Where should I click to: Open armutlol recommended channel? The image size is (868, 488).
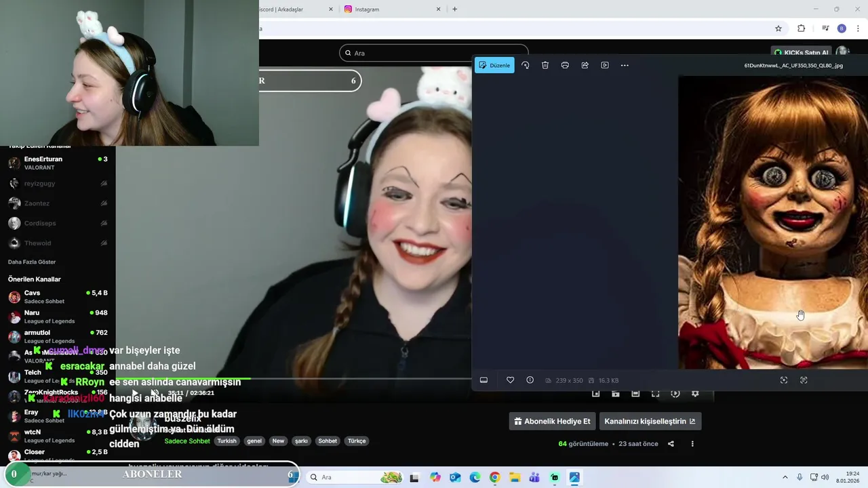58,336
